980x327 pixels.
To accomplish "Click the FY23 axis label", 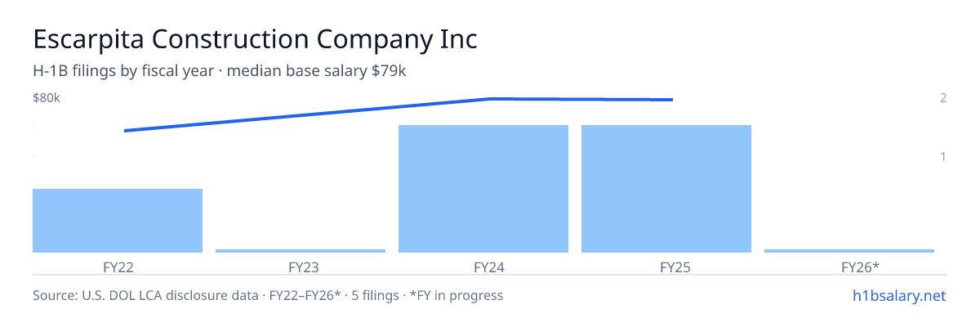I will 301,267.
